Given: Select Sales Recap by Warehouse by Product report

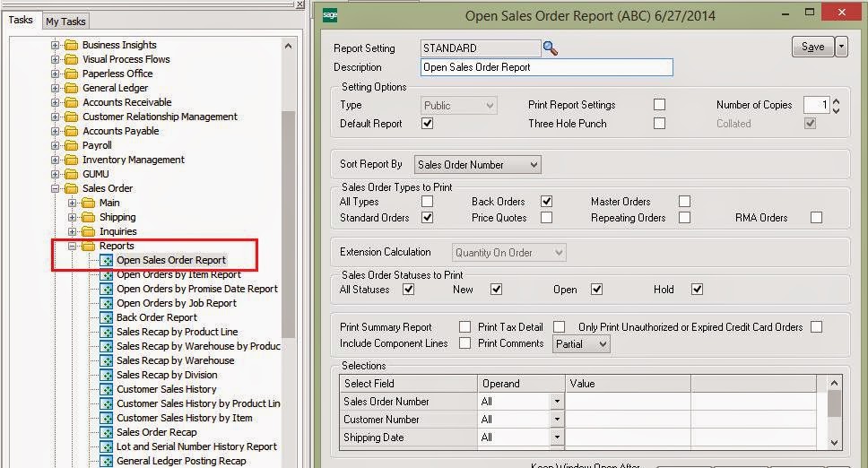Looking at the screenshot, I should 198,346.
